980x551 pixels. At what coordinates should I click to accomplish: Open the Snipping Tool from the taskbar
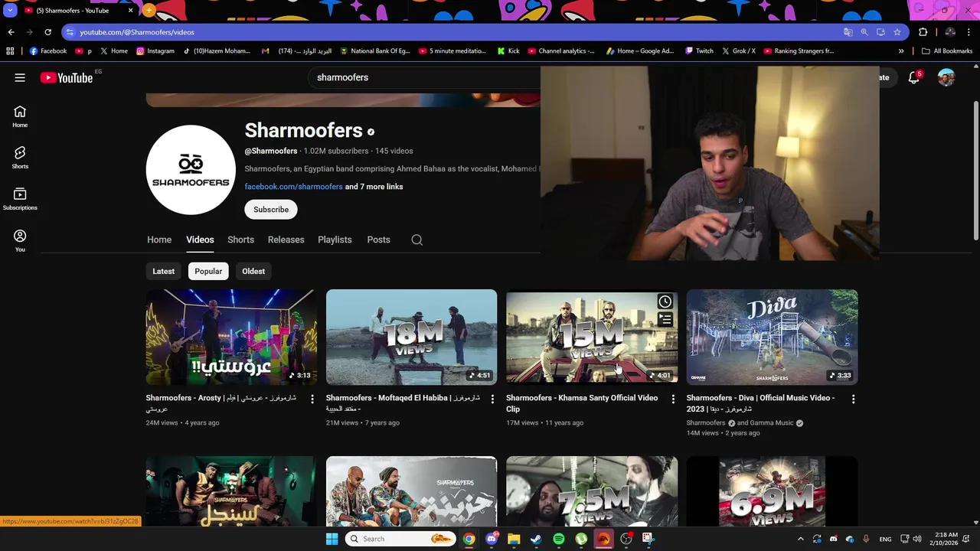click(648, 539)
